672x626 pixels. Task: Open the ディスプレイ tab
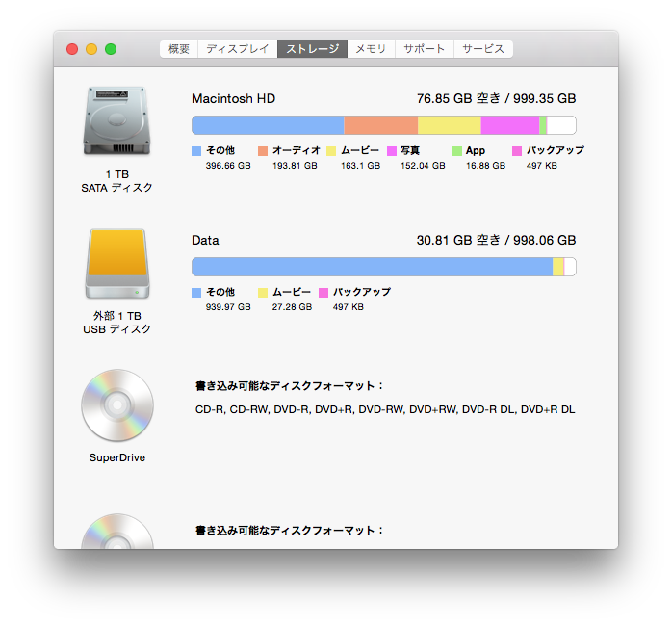[238, 49]
